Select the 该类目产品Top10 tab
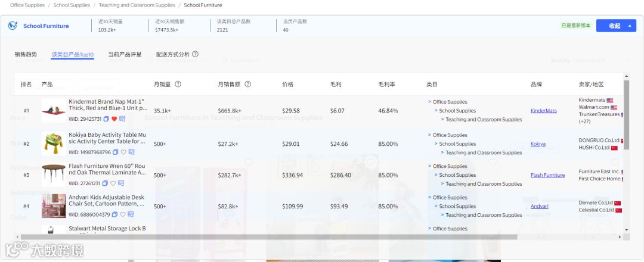The height and width of the screenshot is (262, 644). (73, 55)
